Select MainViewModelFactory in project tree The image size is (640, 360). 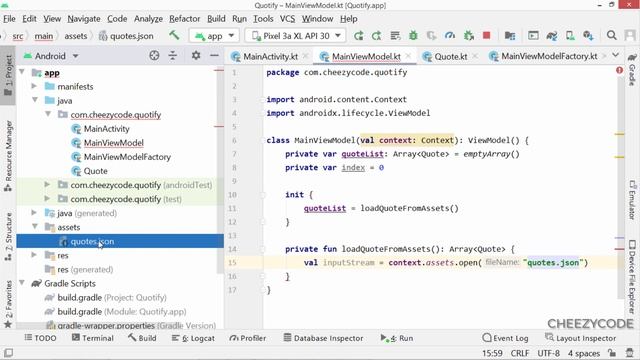[x=127, y=157]
